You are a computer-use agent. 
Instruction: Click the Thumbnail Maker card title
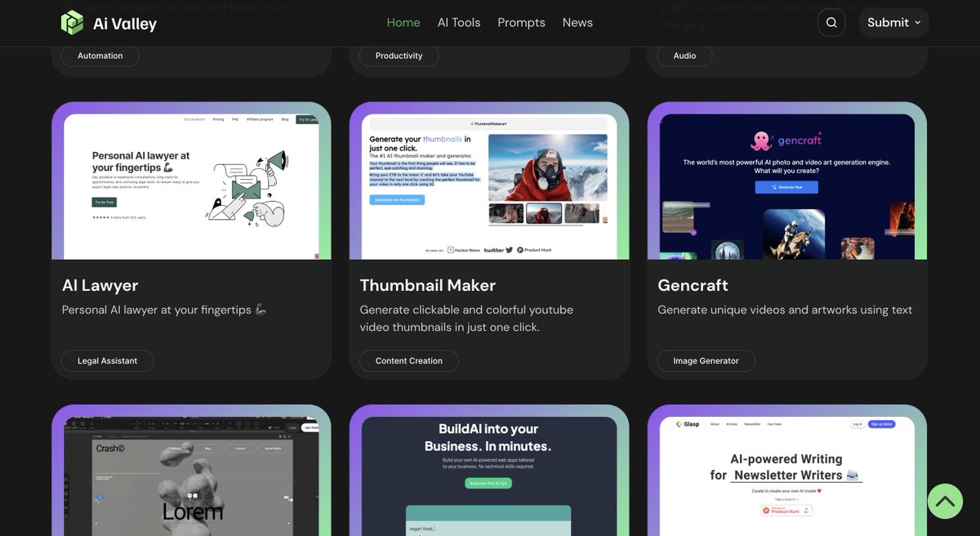point(428,285)
